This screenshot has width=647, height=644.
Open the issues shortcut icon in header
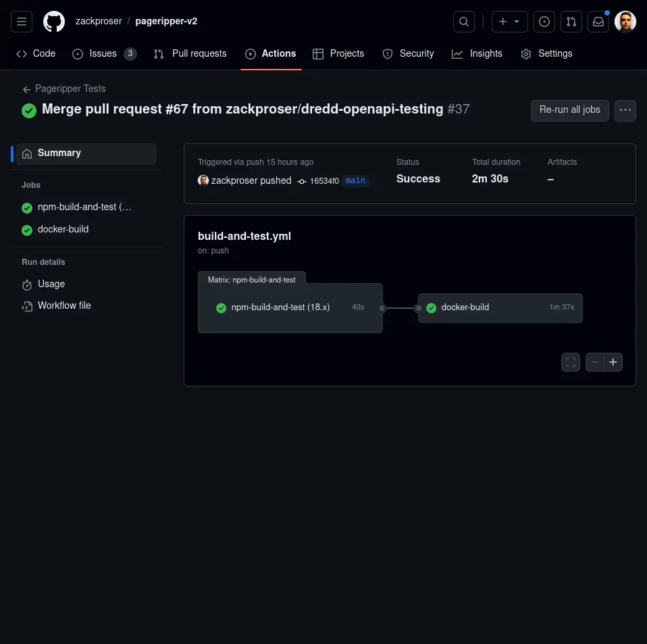click(544, 22)
